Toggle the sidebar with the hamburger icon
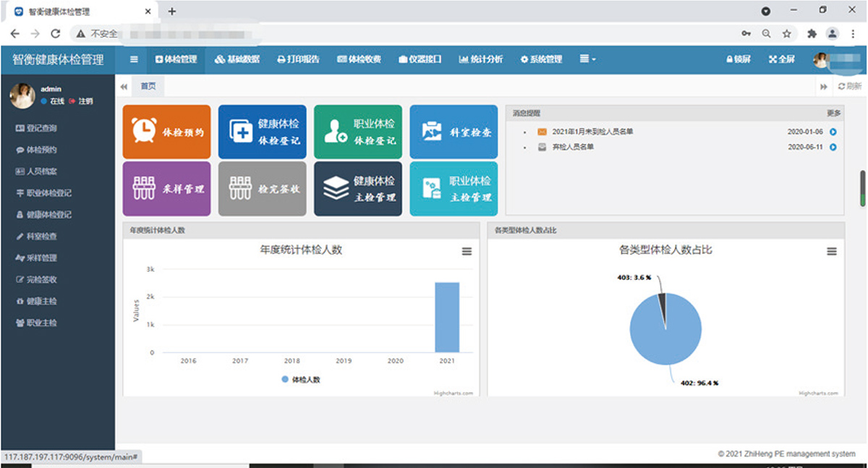Screen dimensions: 868x468 134,59
